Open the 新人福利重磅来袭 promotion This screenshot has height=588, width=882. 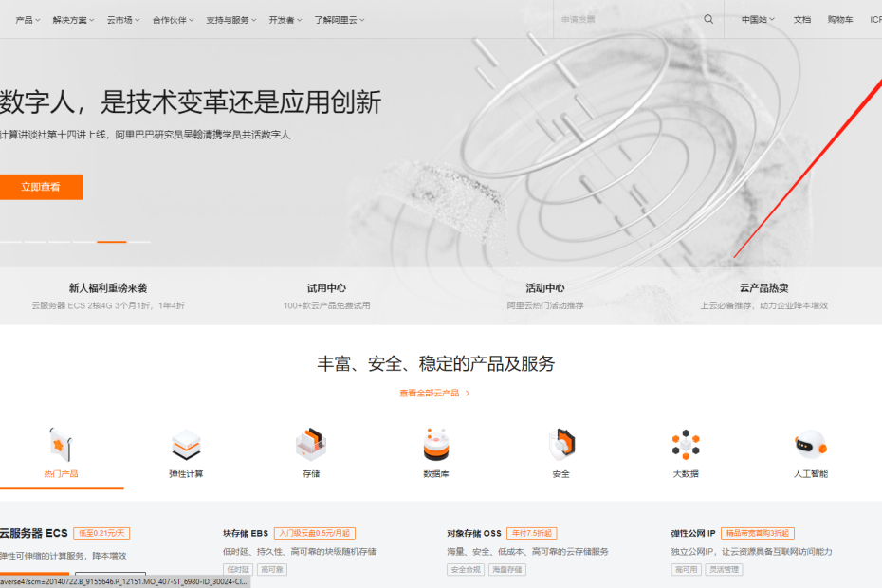(108, 288)
